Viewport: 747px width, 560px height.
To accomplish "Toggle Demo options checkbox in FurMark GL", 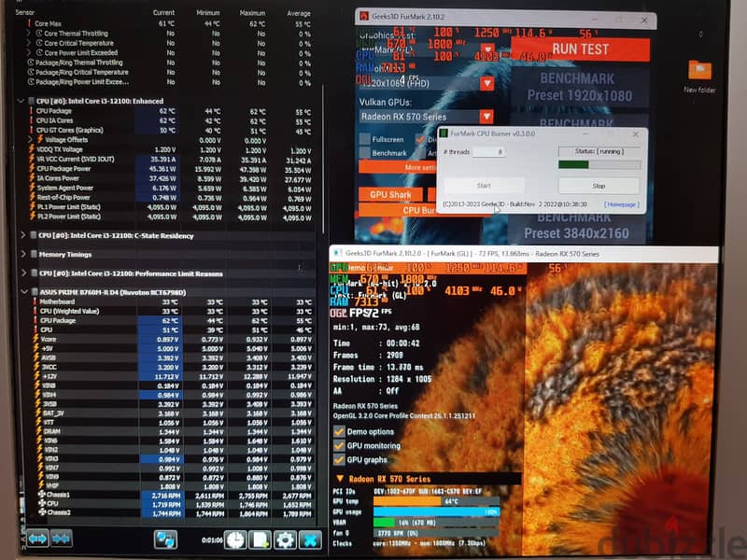I will point(339,431).
